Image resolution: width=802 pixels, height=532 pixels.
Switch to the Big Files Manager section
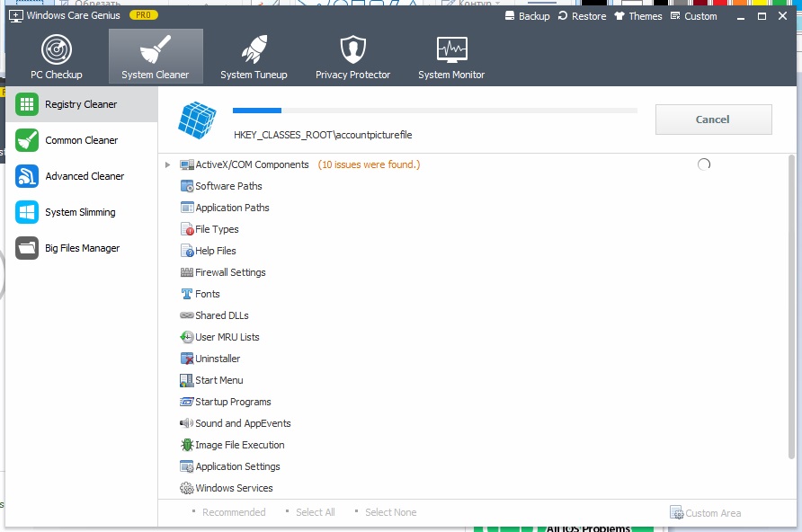coord(81,248)
